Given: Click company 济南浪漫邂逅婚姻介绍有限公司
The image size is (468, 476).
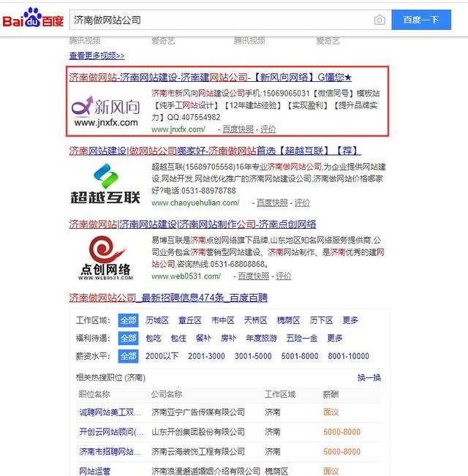Looking at the screenshot, I should pyautogui.click(x=205, y=471).
